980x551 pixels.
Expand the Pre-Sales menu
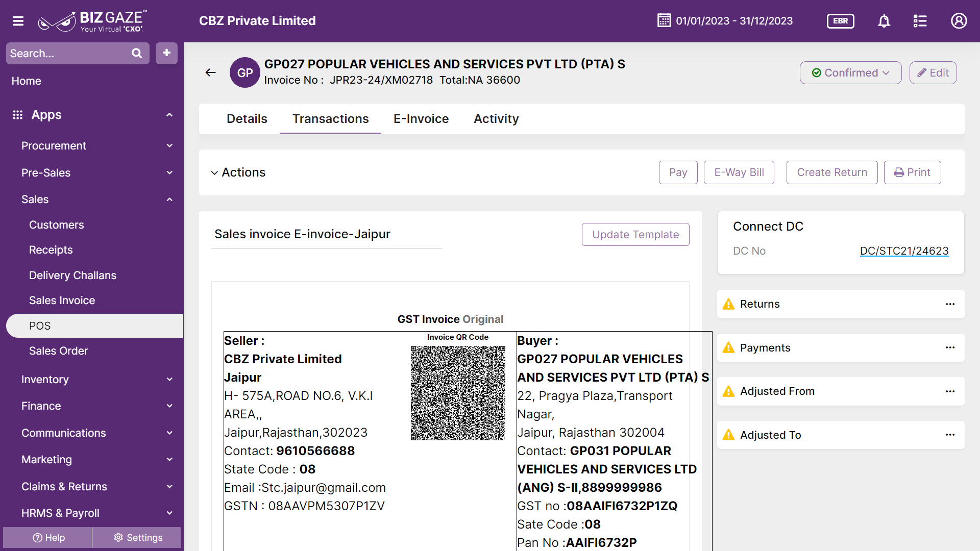[x=169, y=173]
